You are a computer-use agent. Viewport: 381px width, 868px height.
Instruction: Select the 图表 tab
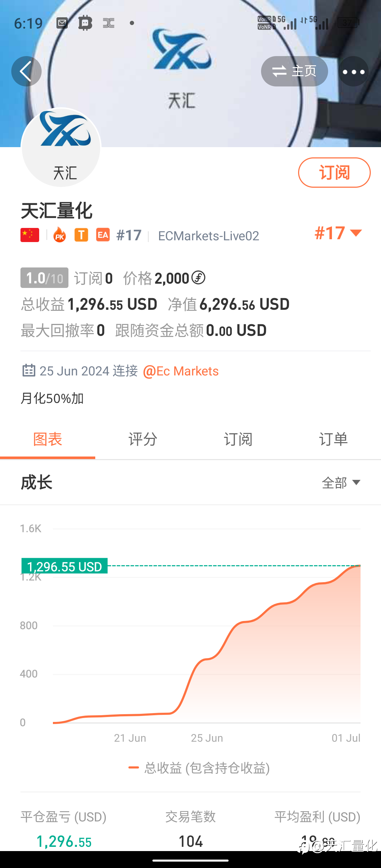(48, 439)
